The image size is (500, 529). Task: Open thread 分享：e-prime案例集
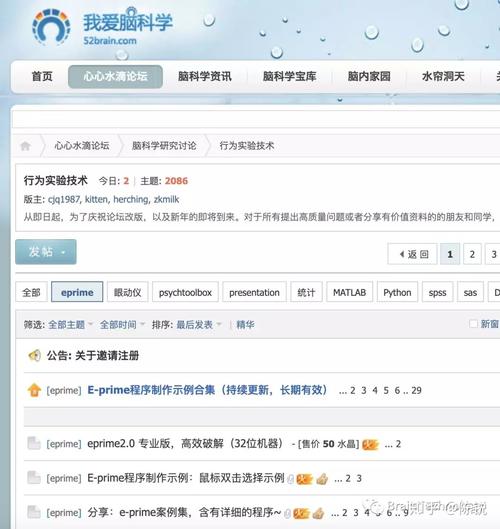coord(184,512)
